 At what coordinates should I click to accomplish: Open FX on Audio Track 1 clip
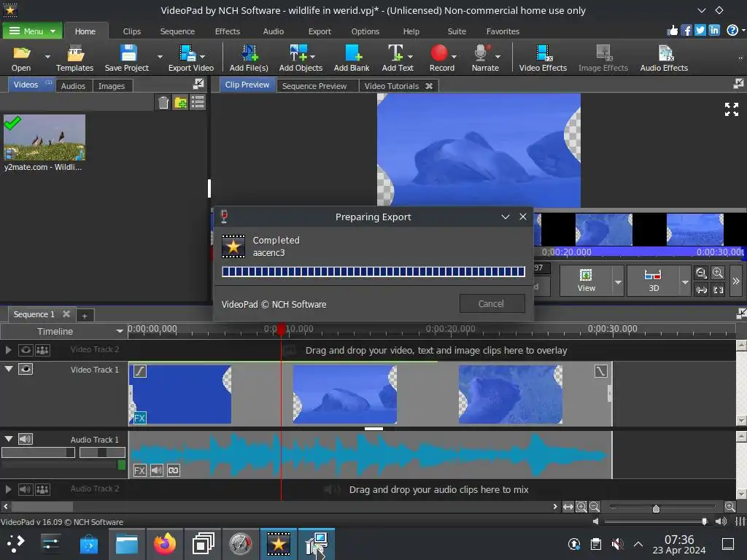pos(139,470)
